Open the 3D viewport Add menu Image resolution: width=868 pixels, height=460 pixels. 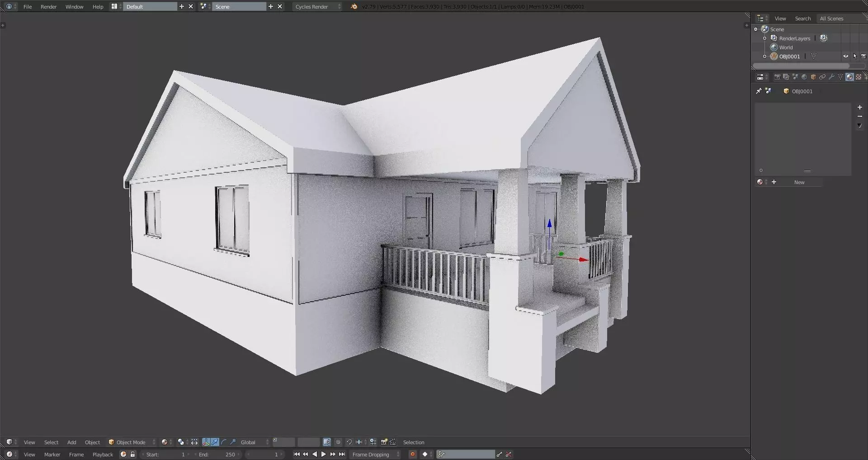tap(71, 442)
